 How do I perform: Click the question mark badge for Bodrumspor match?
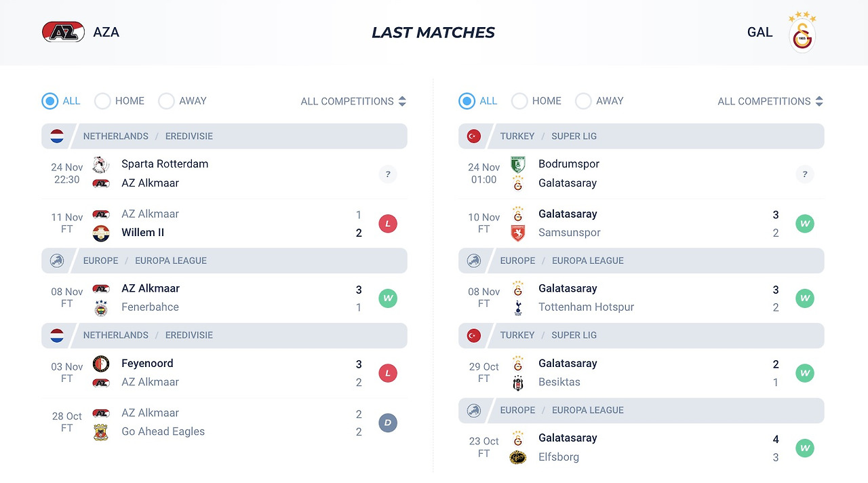coord(805,174)
